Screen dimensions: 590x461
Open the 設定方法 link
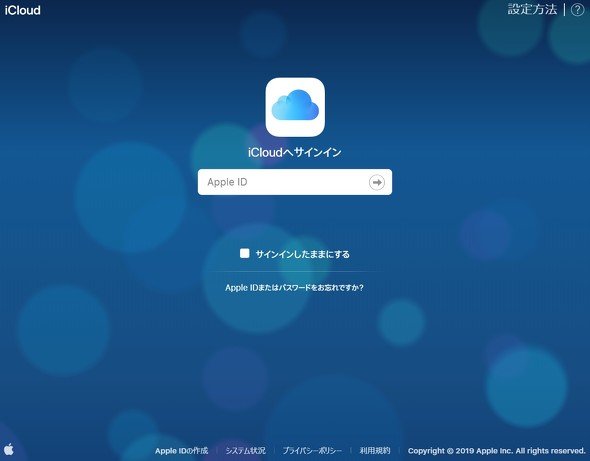(x=532, y=9)
